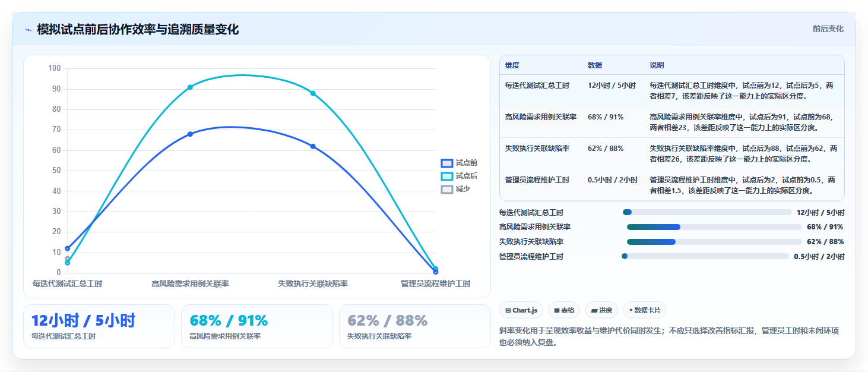Click the 失败执行关联缺陷率 x-axis label
Image resolution: width=868 pixels, height=372 pixels.
coord(313,284)
